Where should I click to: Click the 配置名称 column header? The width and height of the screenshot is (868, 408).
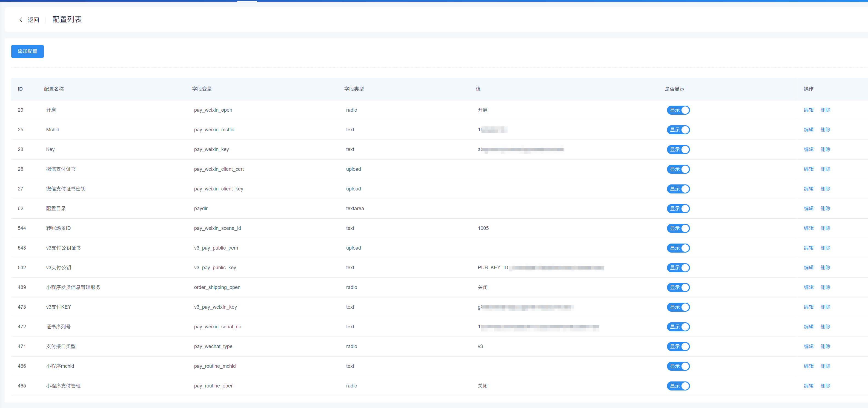tap(54, 89)
